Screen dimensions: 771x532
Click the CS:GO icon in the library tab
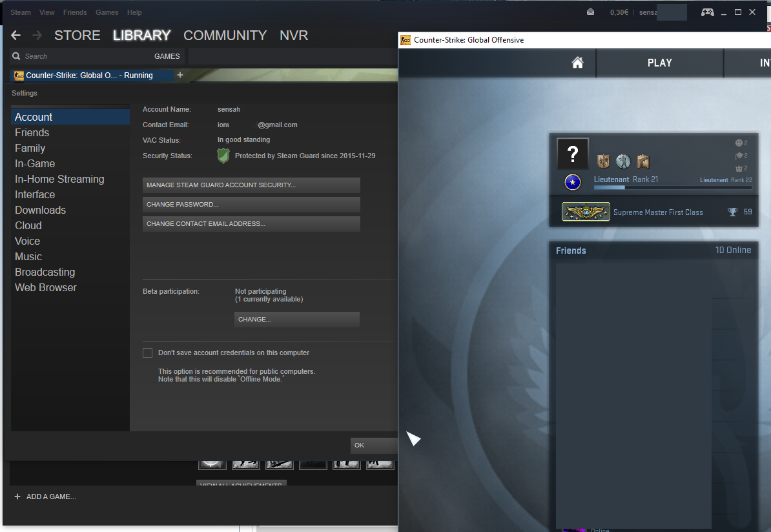19,76
